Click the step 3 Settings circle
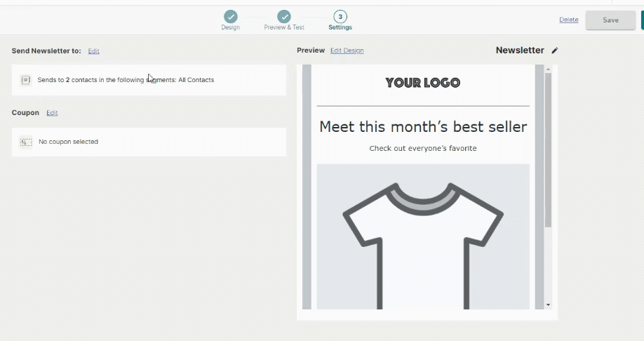The image size is (644, 341). click(340, 16)
